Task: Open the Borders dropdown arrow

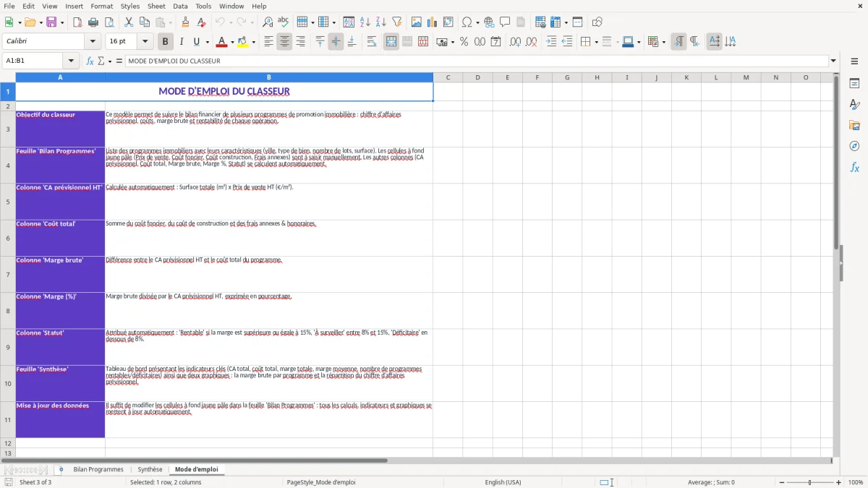Action: point(596,42)
